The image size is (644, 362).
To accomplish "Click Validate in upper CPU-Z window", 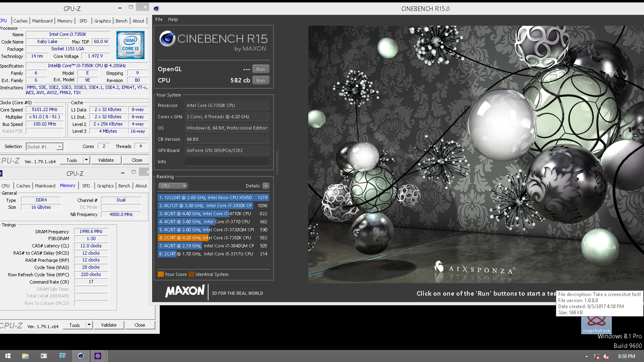I will click(x=106, y=160).
